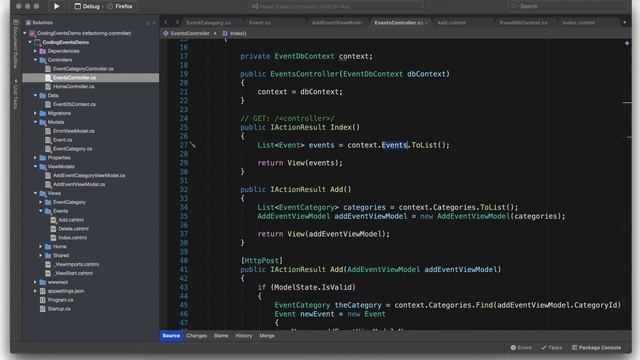The height and width of the screenshot is (360, 640).
Task: Click the Unit Tests sidebar tab
Action: [x=16, y=94]
